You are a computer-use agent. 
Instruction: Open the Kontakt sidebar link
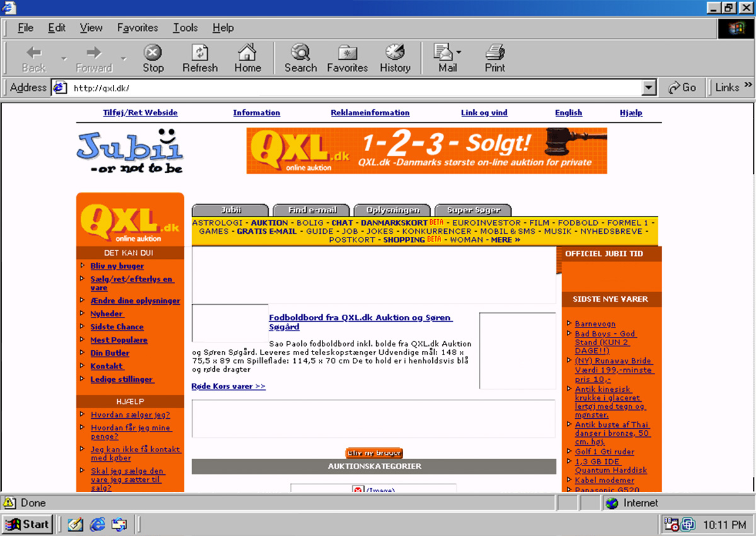click(107, 366)
